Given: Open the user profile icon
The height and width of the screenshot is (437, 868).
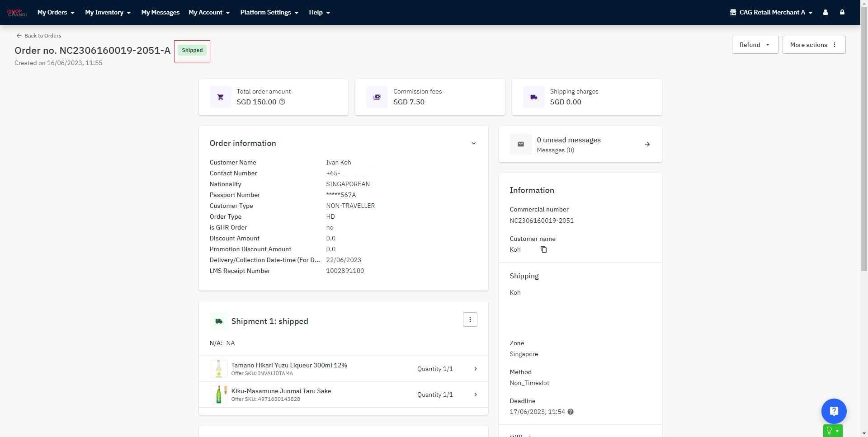Looking at the screenshot, I should pyautogui.click(x=825, y=13).
